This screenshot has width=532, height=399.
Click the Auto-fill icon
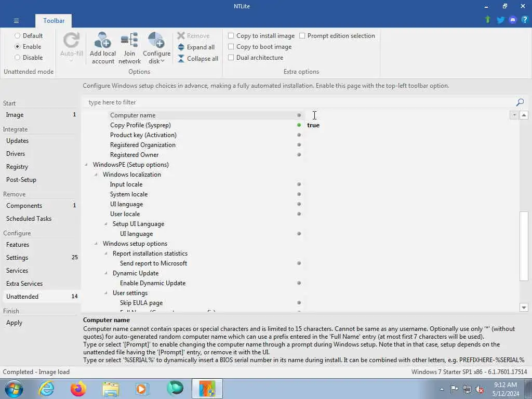(71, 41)
